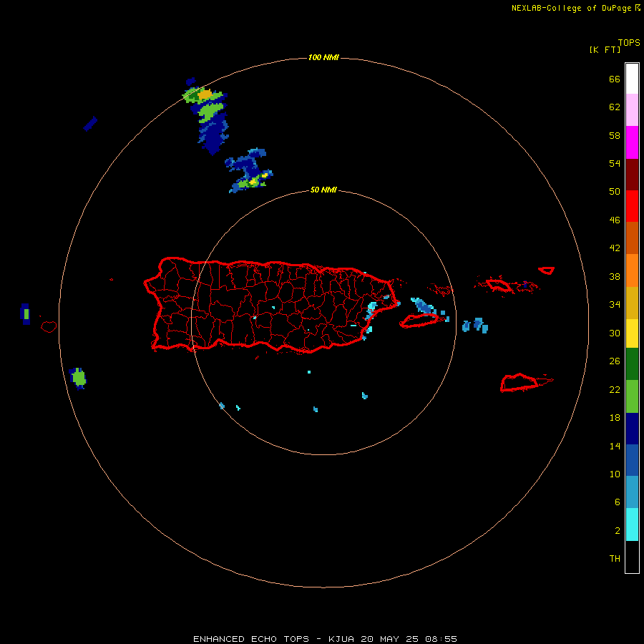Image resolution: width=644 pixels, height=644 pixels.
Task: Select the bright orange legend swatch
Action: (x=632, y=270)
